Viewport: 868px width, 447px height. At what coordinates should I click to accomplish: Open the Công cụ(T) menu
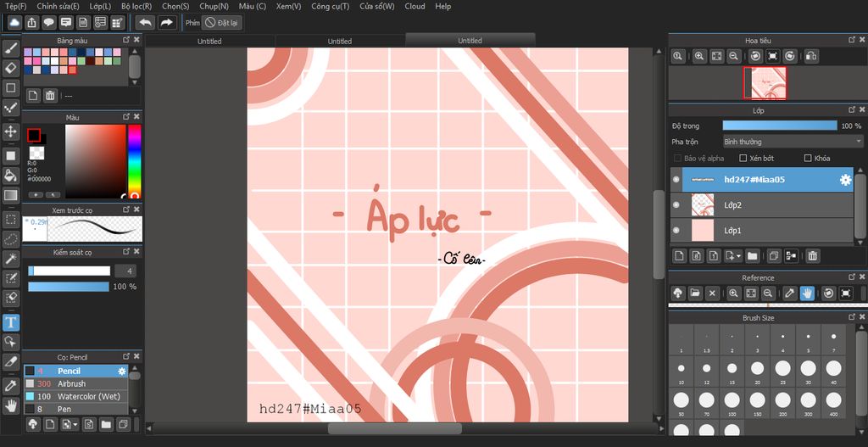[x=330, y=6]
